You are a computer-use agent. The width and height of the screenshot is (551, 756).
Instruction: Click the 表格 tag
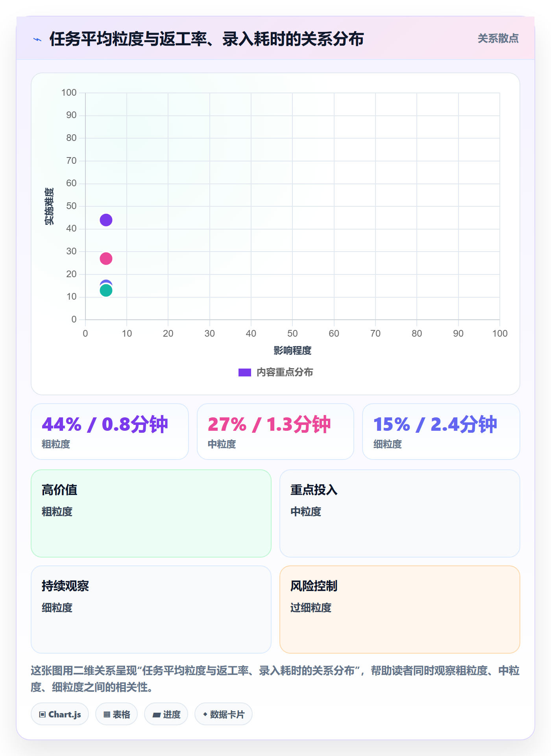coord(116,714)
